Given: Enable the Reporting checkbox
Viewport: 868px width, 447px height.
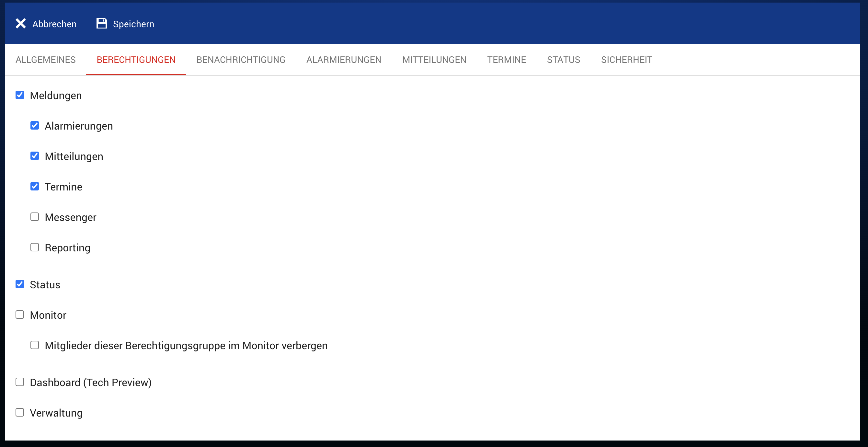Looking at the screenshot, I should (x=35, y=247).
